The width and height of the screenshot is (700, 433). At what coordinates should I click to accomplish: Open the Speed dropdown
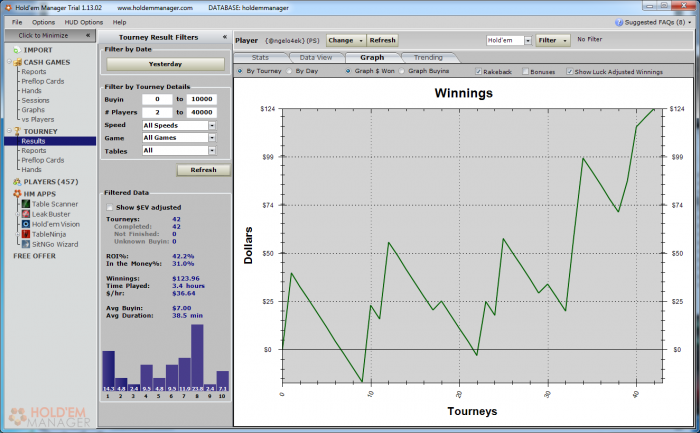tap(212, 125)
